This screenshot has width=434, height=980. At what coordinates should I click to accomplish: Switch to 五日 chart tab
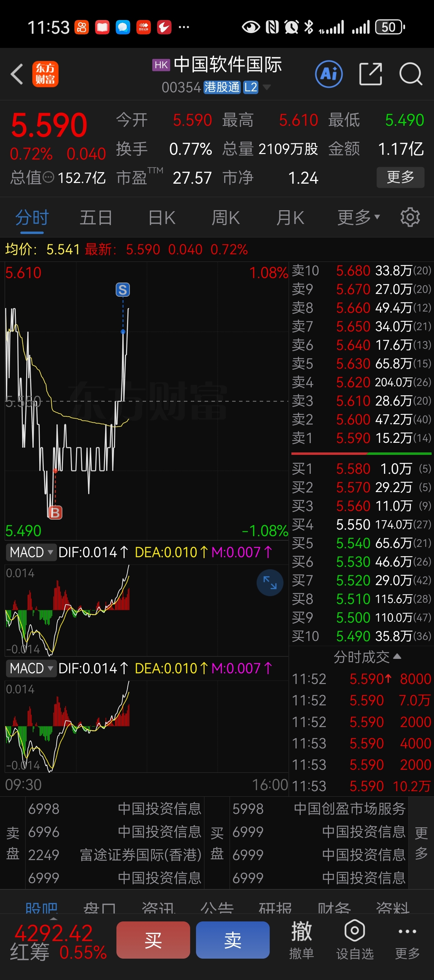96,218
